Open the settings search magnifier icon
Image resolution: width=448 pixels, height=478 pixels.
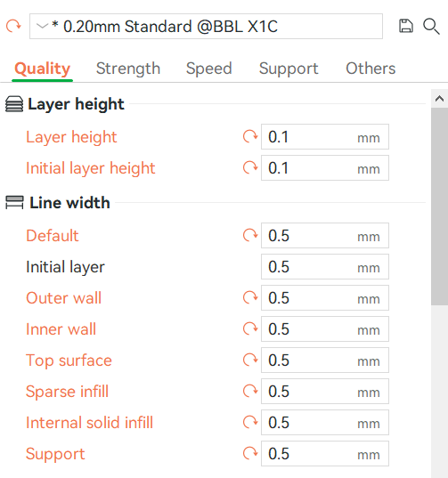pos(431,27)
